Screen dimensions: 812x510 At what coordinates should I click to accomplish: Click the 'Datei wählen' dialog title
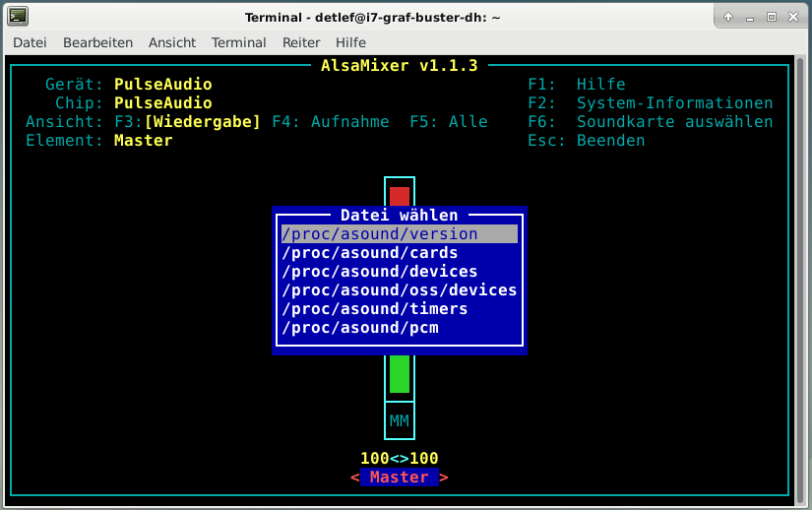click(400, 215)
